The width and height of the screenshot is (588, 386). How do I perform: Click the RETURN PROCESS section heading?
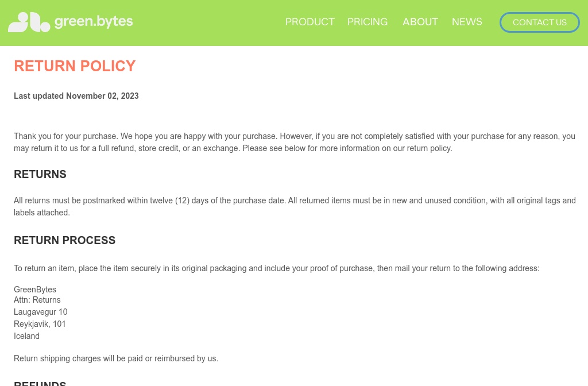[x=64, y=241]
